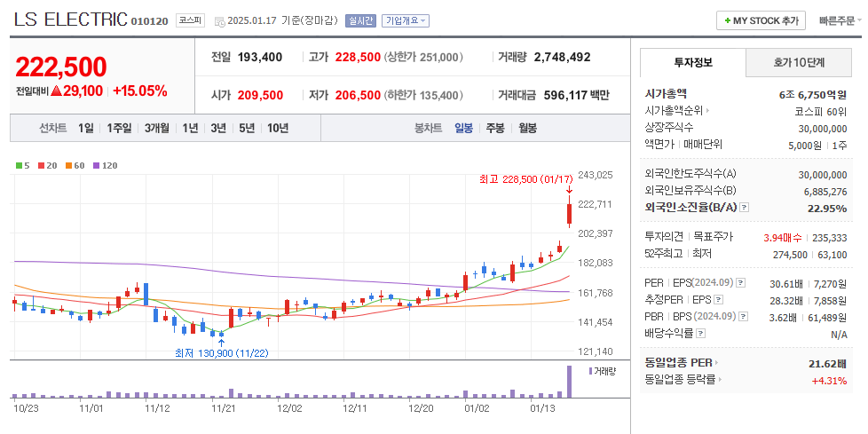Viewport: 868px width, 434px height.
Task: Click the 52주최고 value 274,500
Action: (791, 255)
